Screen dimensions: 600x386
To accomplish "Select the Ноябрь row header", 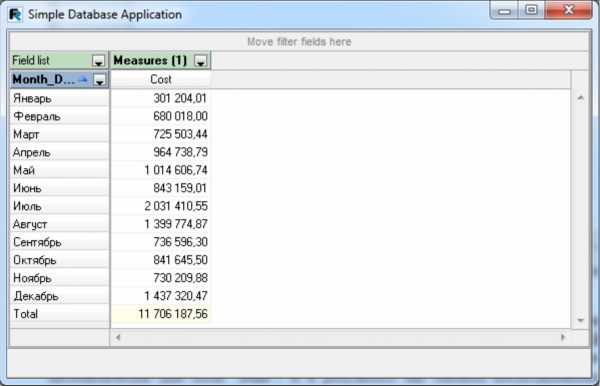I will pyautogui.click(x=60, y=278).
